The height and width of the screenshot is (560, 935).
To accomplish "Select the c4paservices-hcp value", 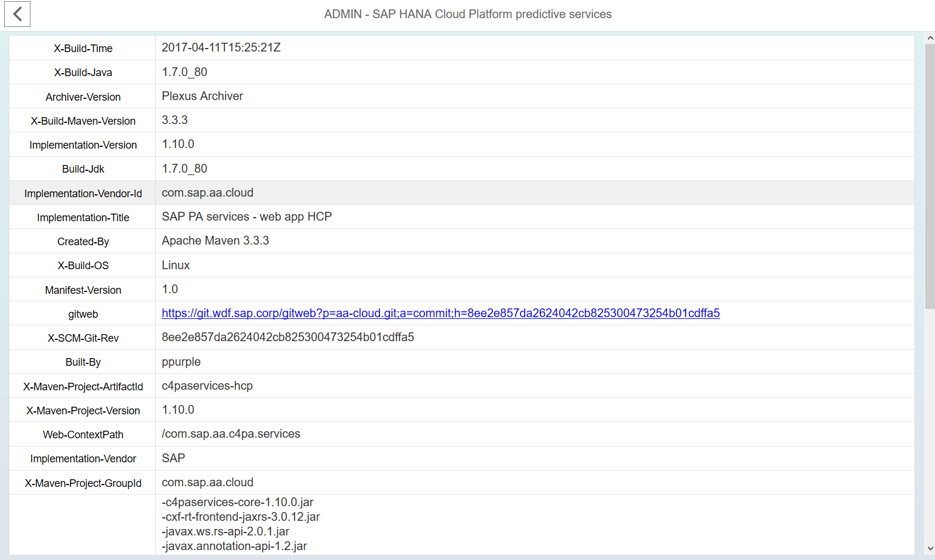I will (207, 386).
